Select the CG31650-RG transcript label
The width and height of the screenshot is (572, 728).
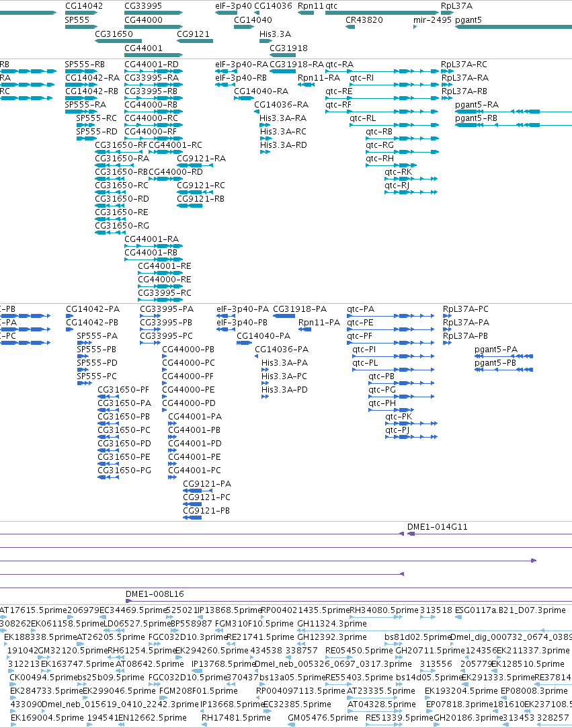[x=122, y=226]
